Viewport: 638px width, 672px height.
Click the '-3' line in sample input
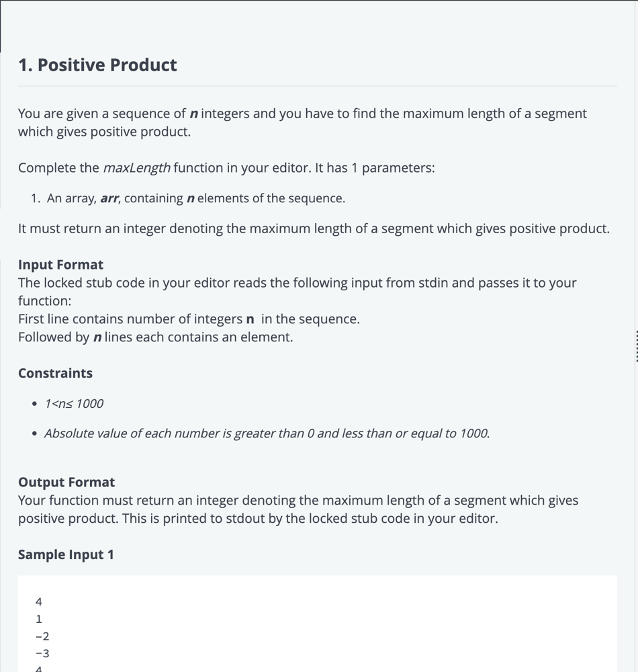coord(42,653)
